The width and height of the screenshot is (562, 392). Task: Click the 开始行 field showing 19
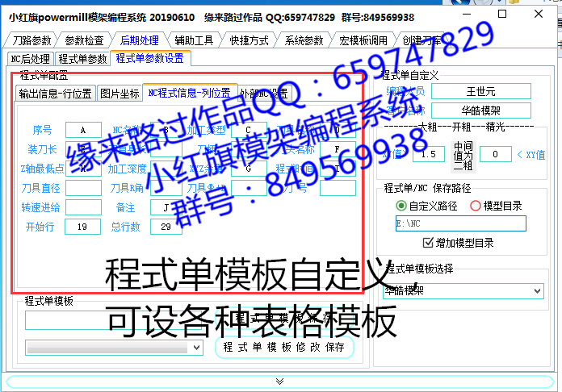pyautogui.click(x=82, y=227)
